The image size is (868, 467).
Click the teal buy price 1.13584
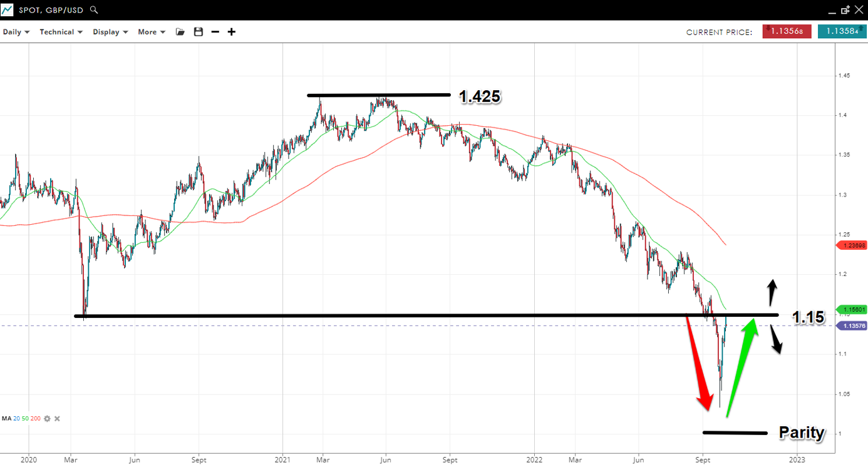pyautogui.click(x=842, y=31)
